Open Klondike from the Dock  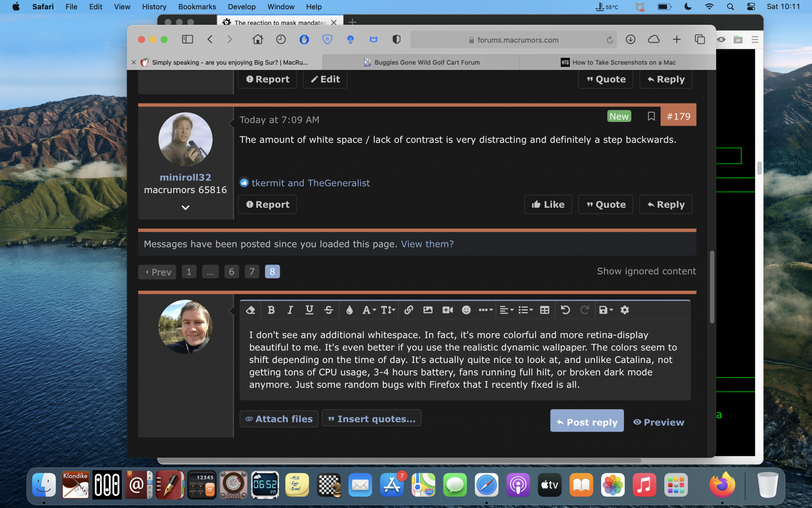76,485
